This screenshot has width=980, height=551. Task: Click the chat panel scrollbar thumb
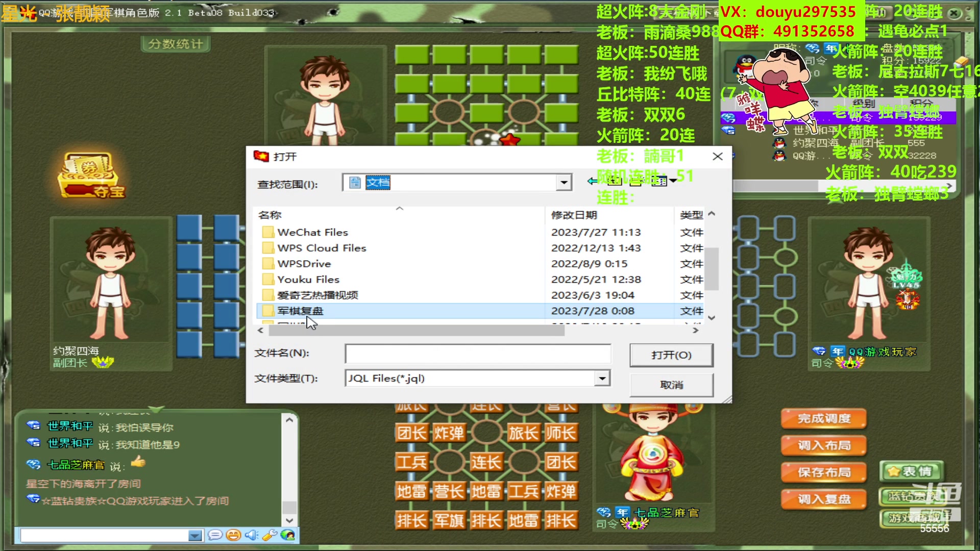[x=289, y=507]
